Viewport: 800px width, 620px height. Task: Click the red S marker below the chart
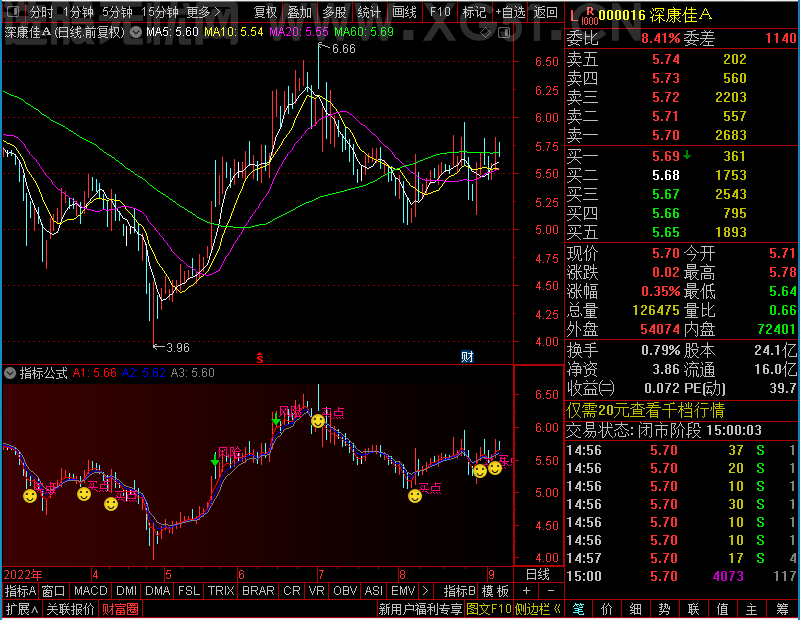click(x=260, y=358)
